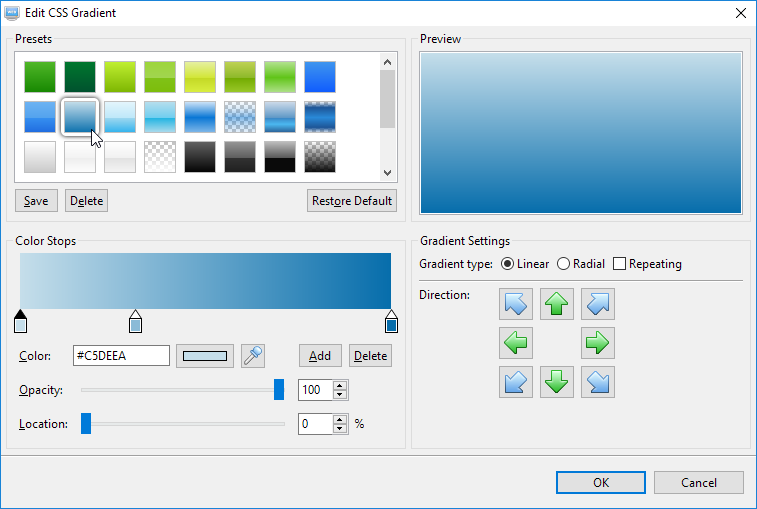
Task: Set gradient direction to up arrow
Action: (557, 304)
